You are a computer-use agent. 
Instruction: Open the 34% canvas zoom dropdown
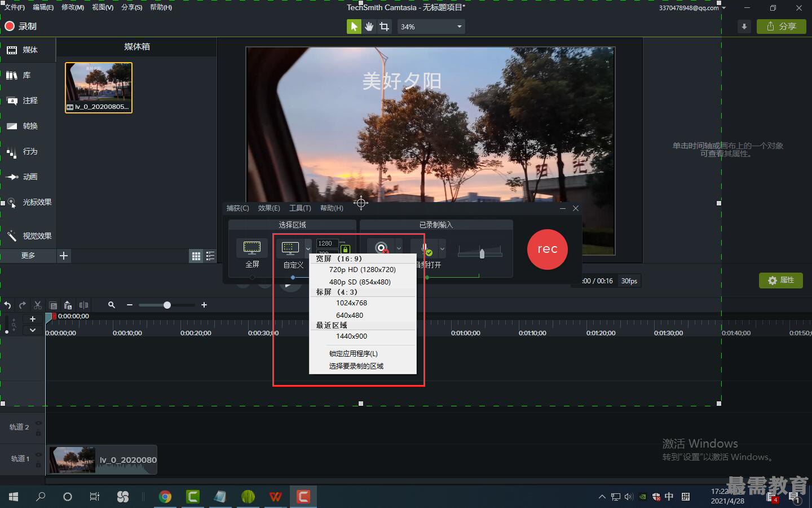tap(431, 27)
